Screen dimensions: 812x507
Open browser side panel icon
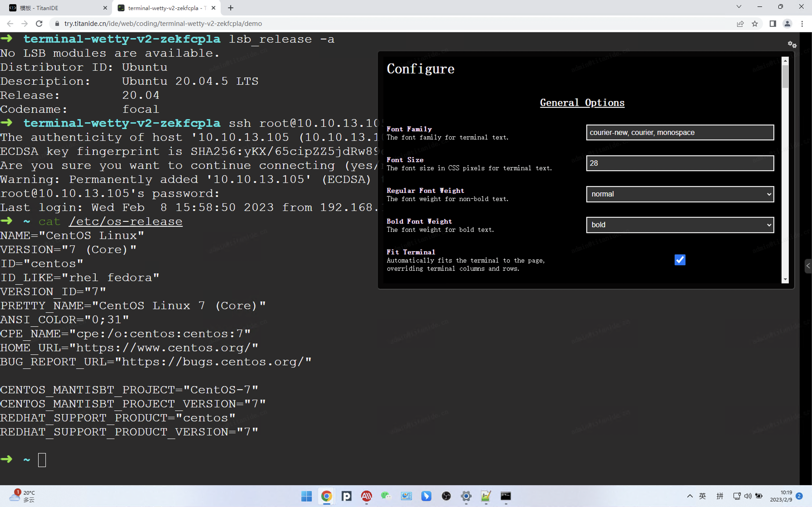(x=773, y=24)
